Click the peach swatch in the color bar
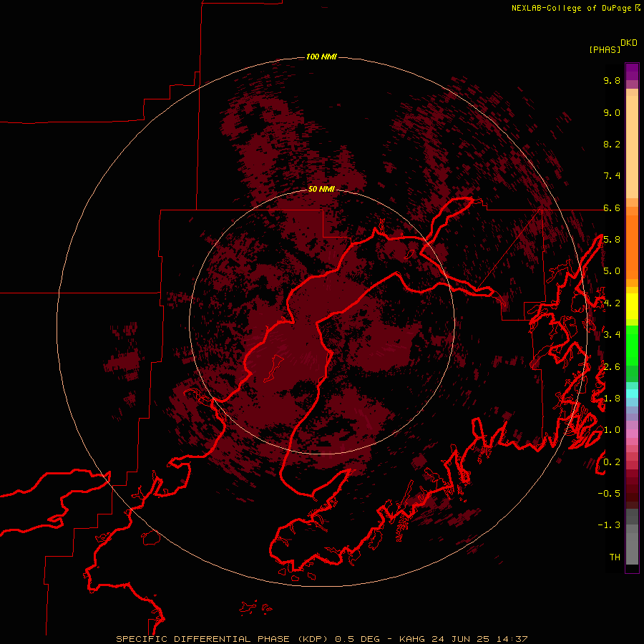Viewport: 644px width, 644px height. click(x=632, y=148)
